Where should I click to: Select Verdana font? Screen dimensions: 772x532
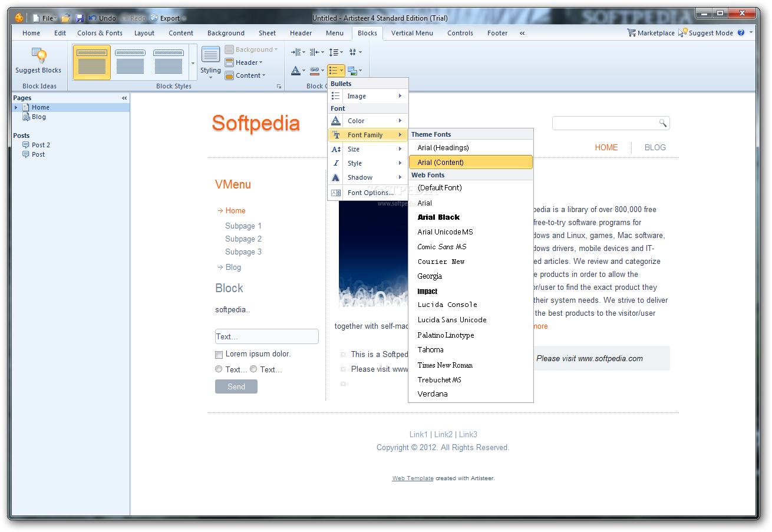(471, 394)
